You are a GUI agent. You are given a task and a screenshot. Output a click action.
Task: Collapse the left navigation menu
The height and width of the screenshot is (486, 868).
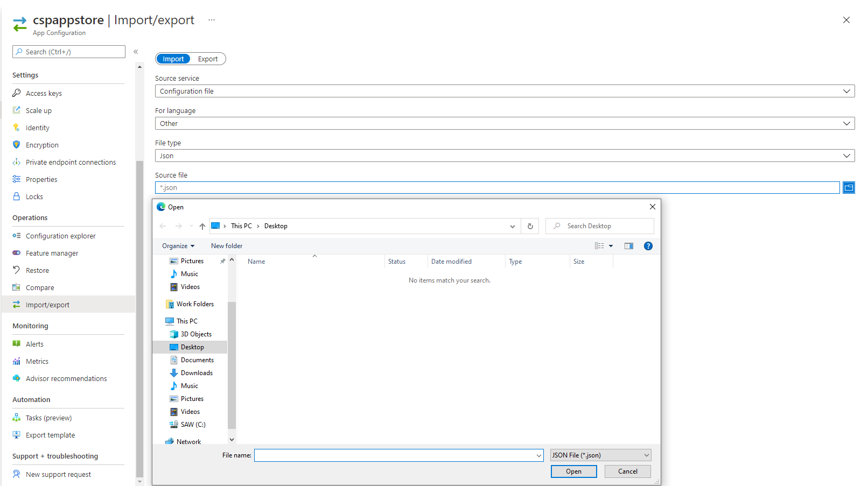[x=136, y=52]
